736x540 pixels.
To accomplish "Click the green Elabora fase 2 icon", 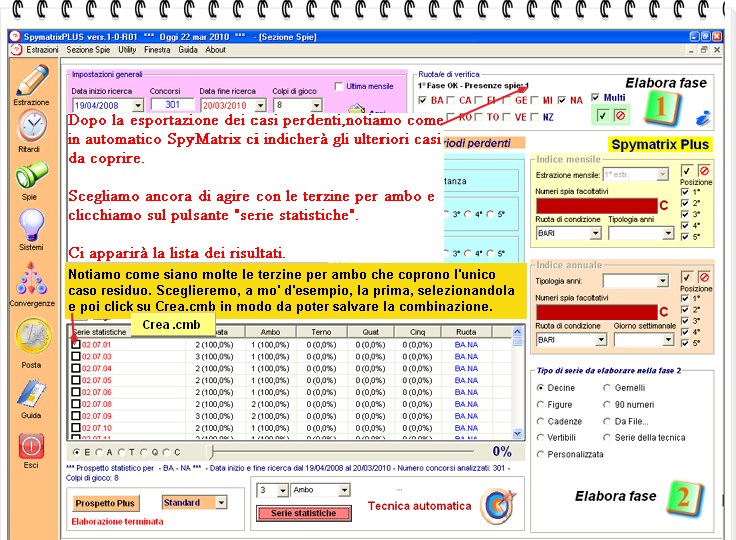I will tap(685, 497).
